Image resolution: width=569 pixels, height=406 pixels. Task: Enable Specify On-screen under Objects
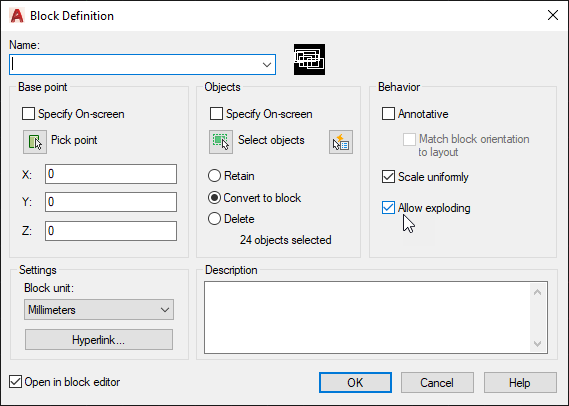click(216, 114)
